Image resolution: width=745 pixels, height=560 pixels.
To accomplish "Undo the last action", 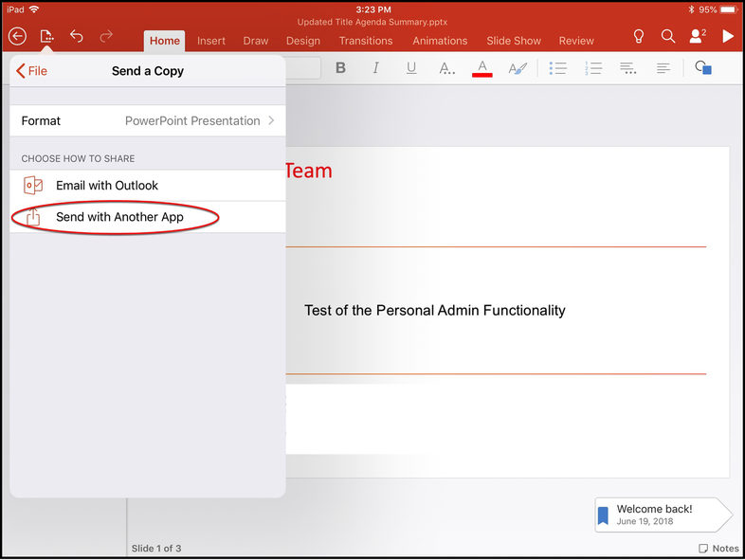I will [x=77, y=37].
